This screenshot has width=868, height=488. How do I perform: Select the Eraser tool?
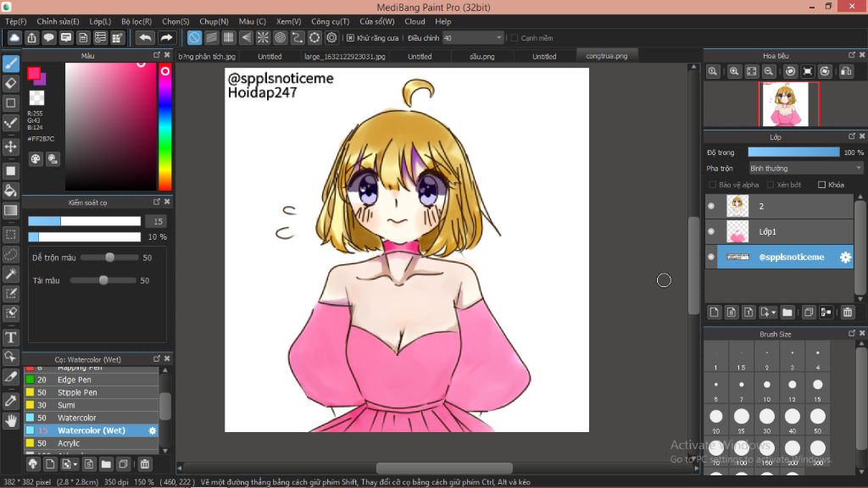click(11, 84)
